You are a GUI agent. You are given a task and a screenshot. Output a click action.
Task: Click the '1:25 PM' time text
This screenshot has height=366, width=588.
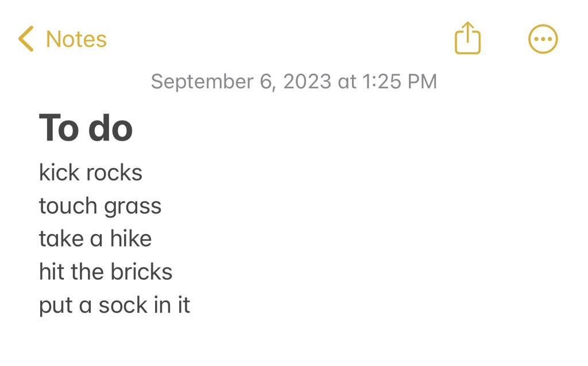[400, 81]
